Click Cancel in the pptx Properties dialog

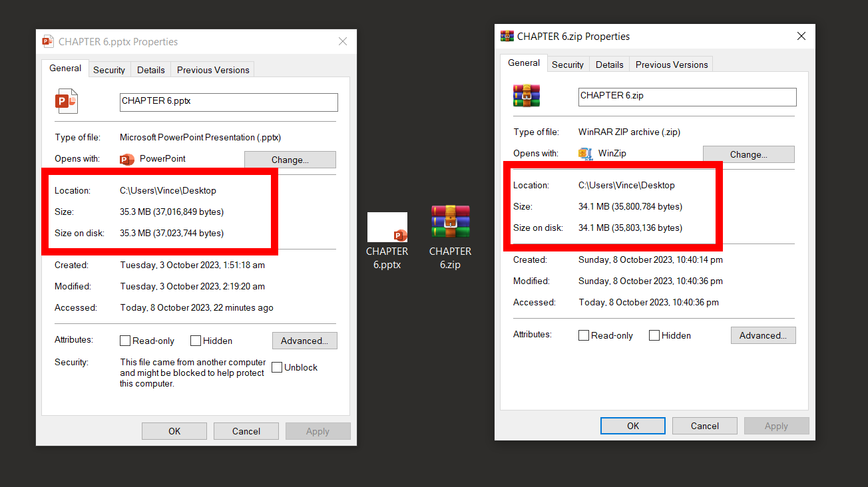click(x=246, y=430)
